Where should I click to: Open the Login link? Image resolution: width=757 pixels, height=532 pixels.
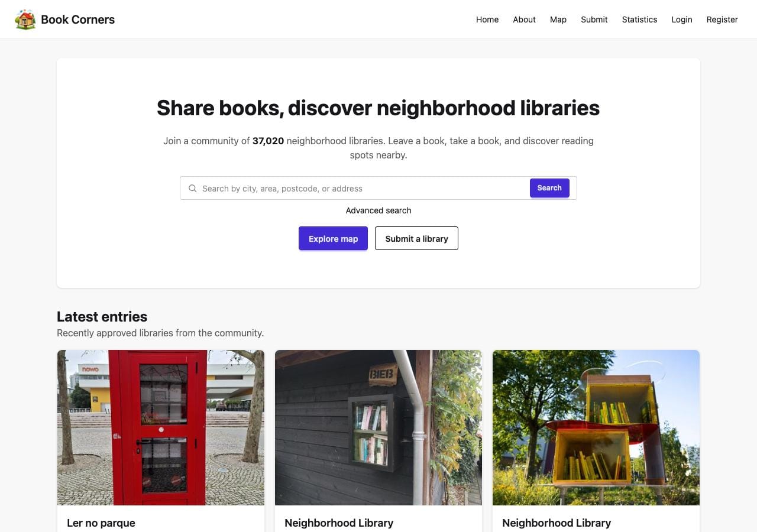coord(682,20)
